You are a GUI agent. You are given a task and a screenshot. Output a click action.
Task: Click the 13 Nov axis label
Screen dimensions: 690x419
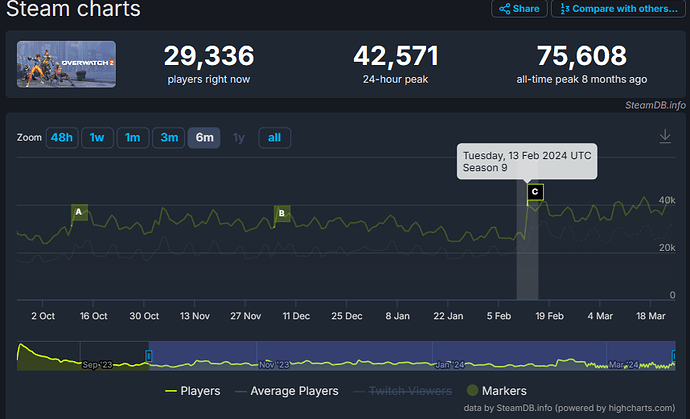click(x=195, y=316)
